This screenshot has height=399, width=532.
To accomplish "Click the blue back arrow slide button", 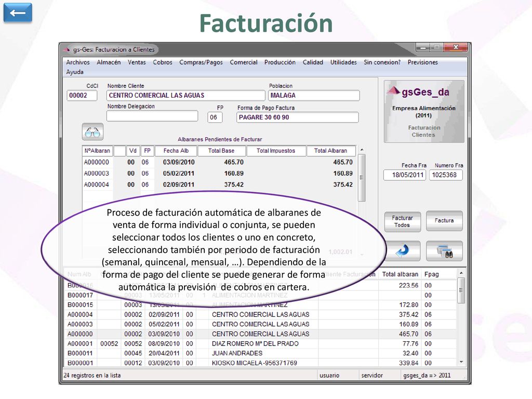I will 18,13.
